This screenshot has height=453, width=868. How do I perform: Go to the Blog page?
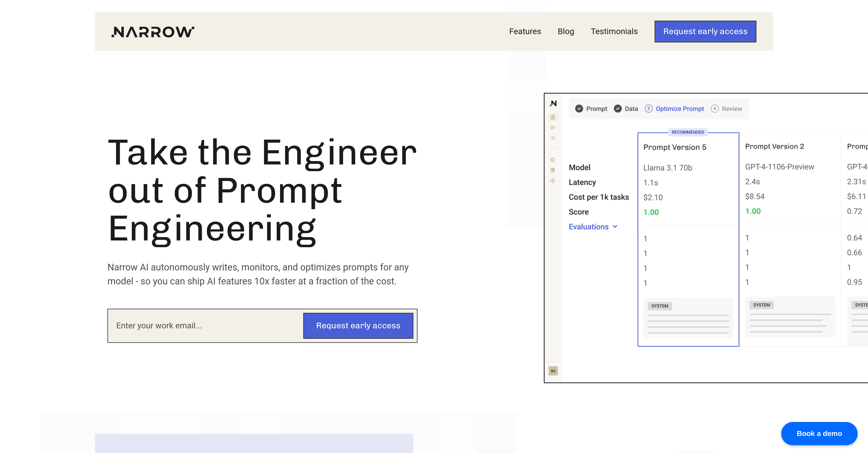pyautogui.click(x=565, y=31)
